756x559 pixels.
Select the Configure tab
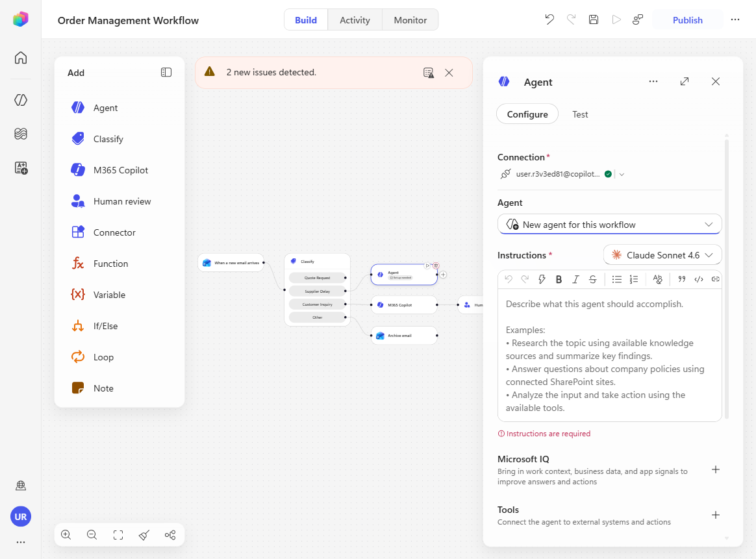pos(527,114)
